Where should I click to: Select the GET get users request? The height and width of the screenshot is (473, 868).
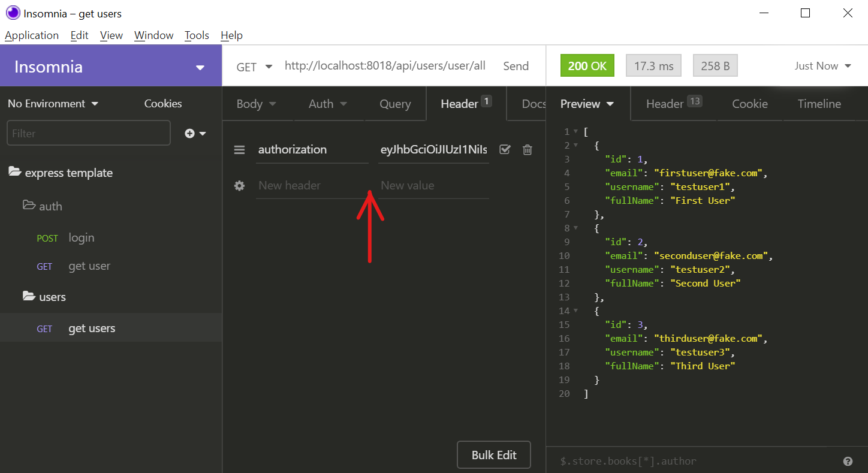click(x=111, y=328)
